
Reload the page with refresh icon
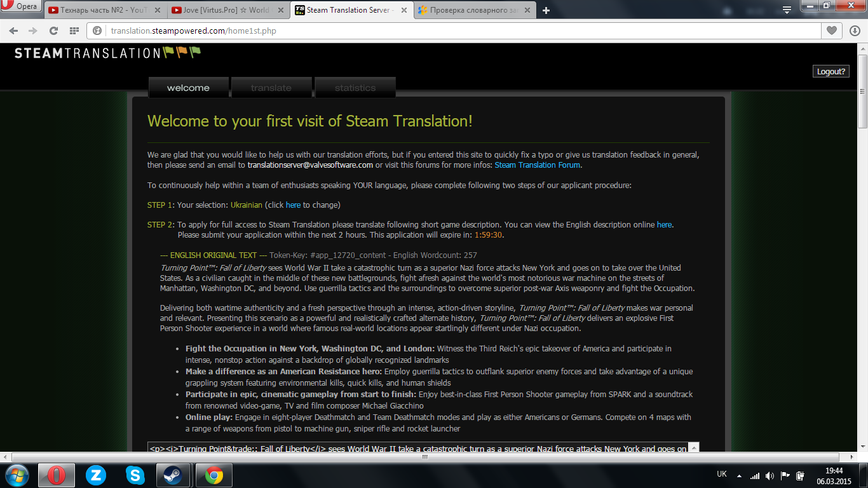point(53,30)
